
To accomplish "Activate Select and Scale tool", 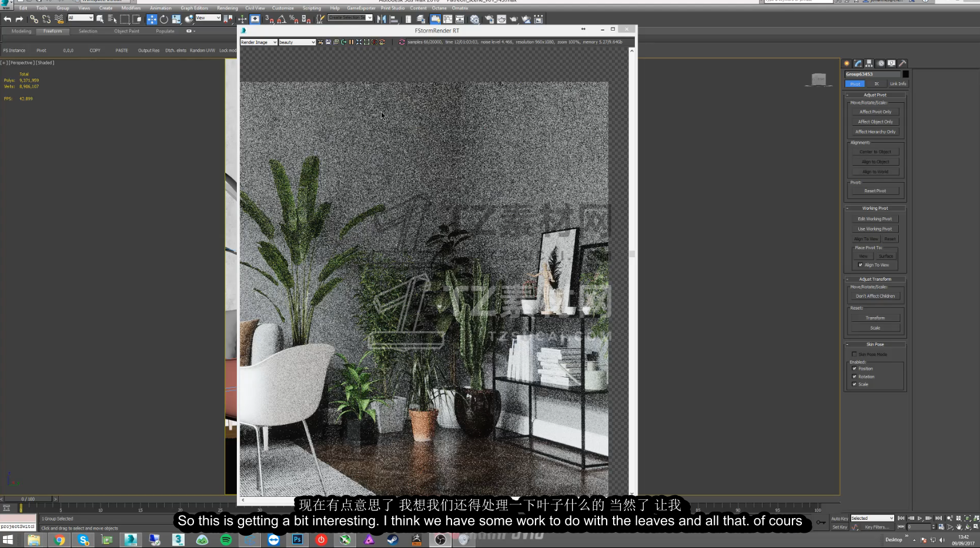I will pyautogui.click(x=176, y=19).
